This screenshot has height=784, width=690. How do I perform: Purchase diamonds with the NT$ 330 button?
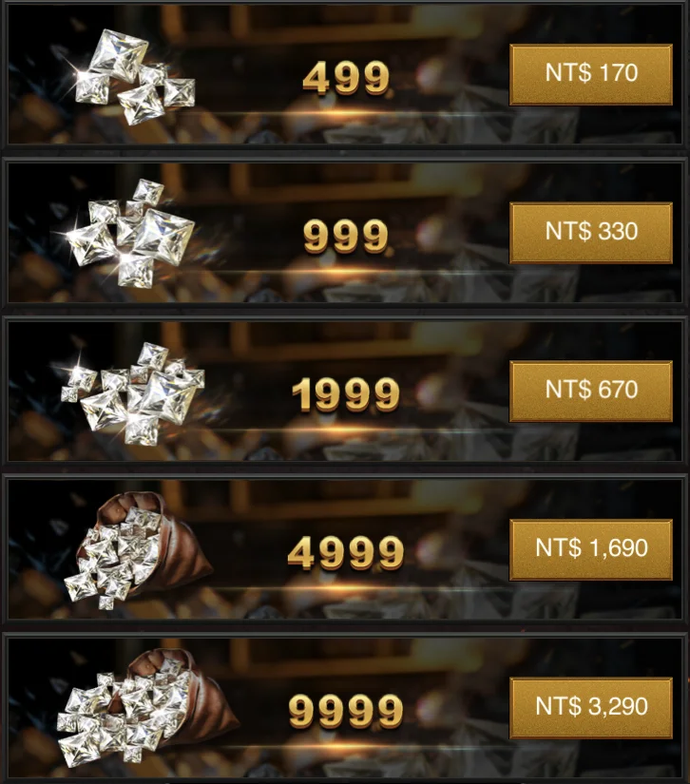click(x=591, y=233)
